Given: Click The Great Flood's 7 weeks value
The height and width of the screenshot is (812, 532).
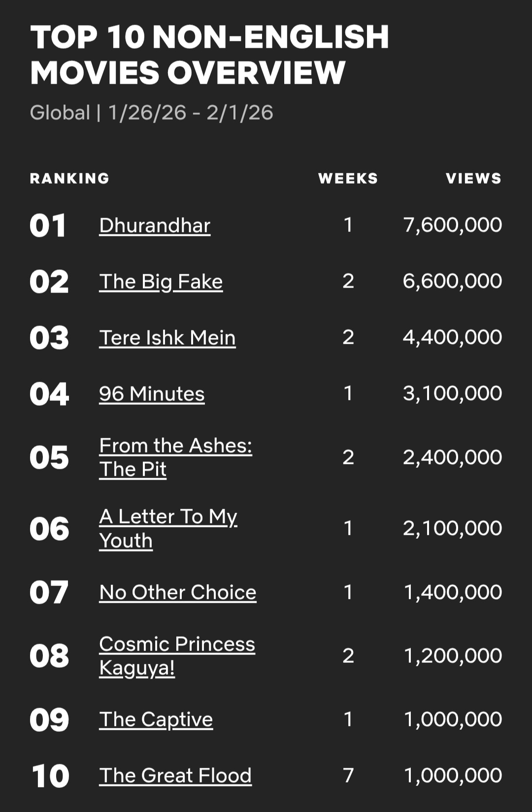Looking at the screenshot, I should [x=348, y=776].
